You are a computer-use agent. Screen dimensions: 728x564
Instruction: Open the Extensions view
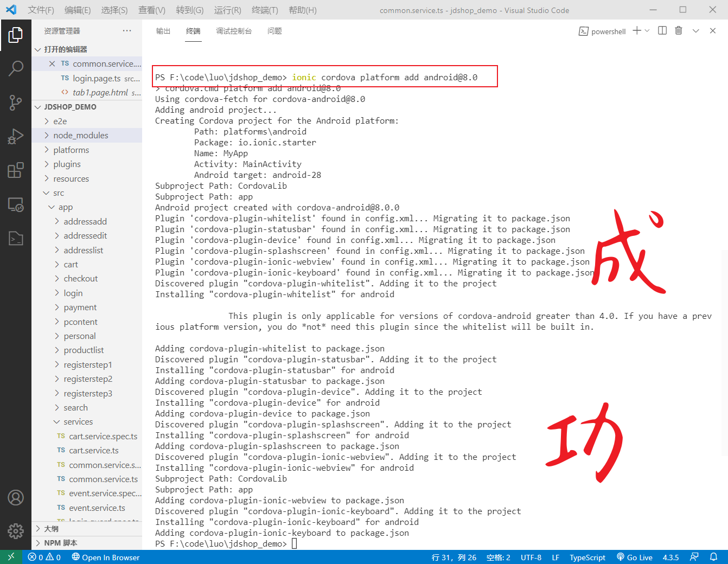[16, 170]
